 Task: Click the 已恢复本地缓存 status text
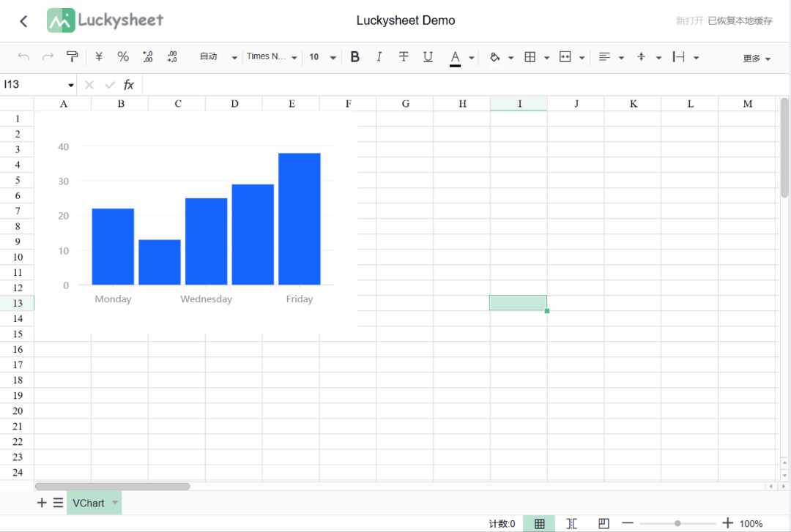click(x=740, y=20)
